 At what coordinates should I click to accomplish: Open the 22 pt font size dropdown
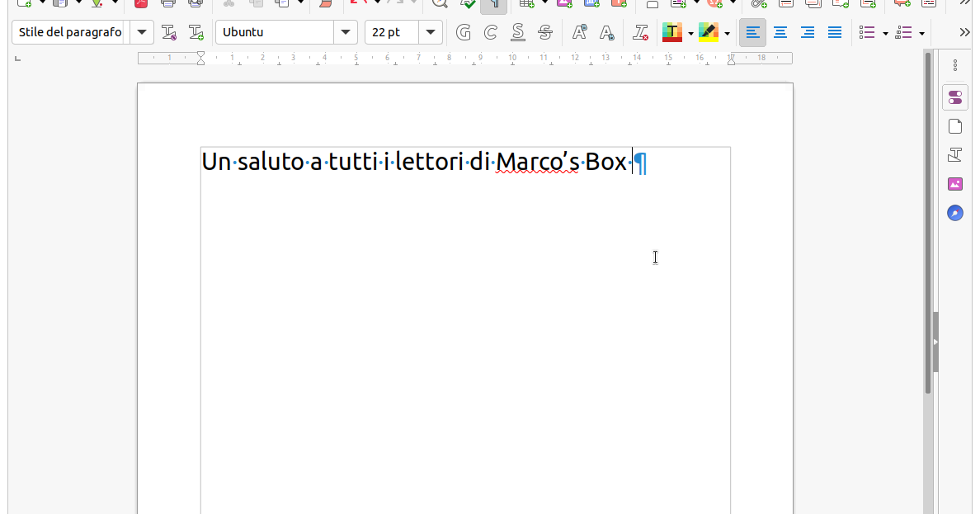(x=430, y=32)
